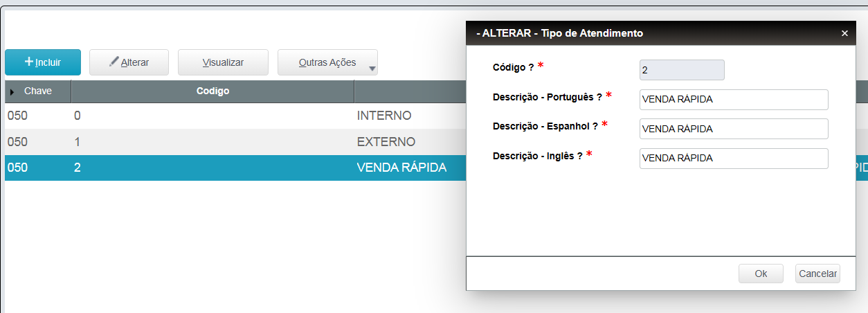
Task: Close the Tipo de Atendimento dialog
Action: pos(844,33)
